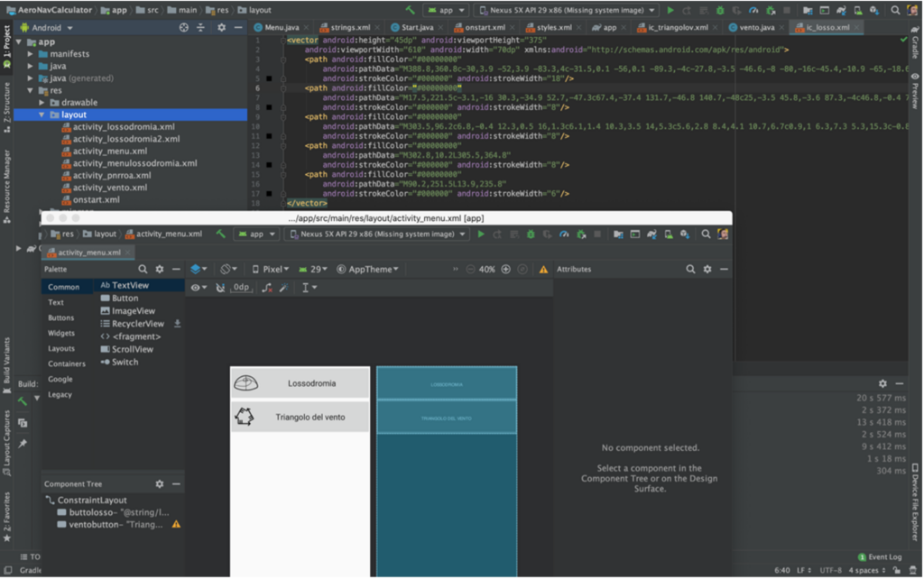Select the Buttons category in the Palette
This screenshot has width=924, height=579.
pyautogui.click(x=61, y=317)
